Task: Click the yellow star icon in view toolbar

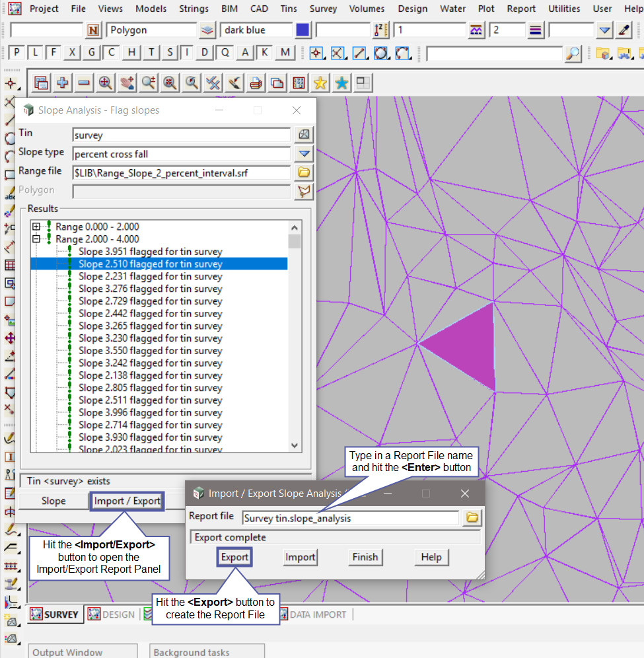Action: point(320,83)
